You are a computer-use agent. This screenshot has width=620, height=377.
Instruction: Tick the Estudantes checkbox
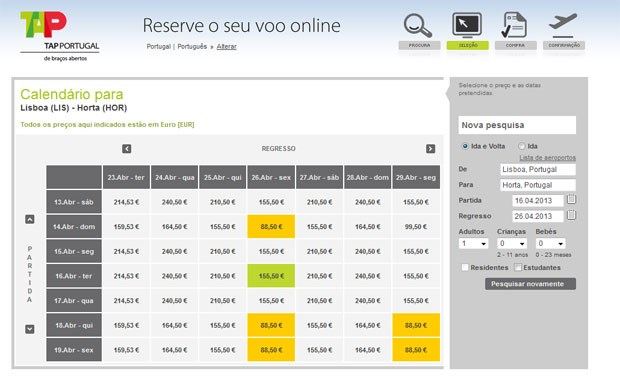518,267
